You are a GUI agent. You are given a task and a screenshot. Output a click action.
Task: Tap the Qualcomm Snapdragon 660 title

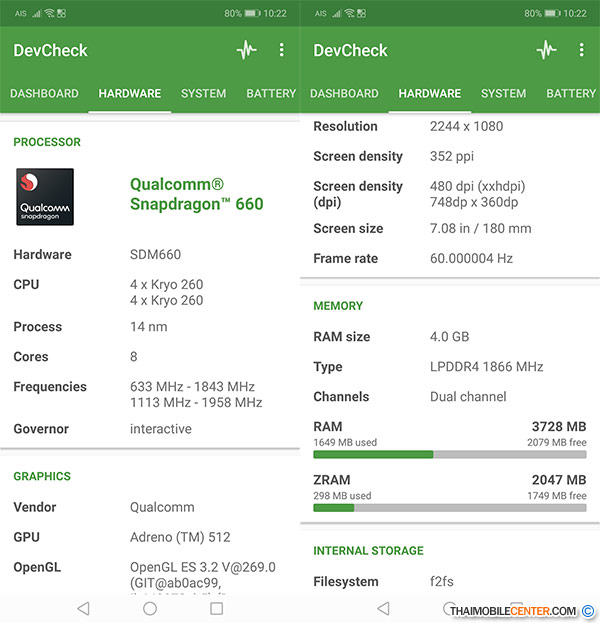pyautogui.click(x=197, y=194)
